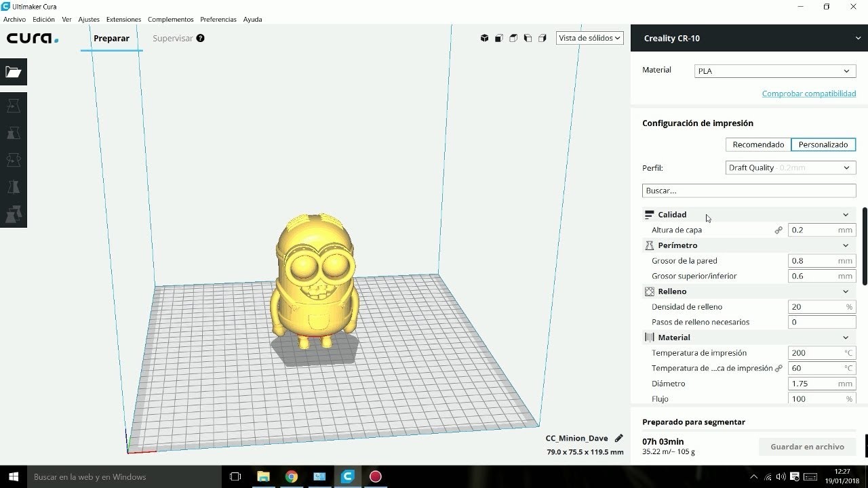Click link icon beside bed temperature setting
Viewport: 868px width, 488px height.
[x=778, y=369]
